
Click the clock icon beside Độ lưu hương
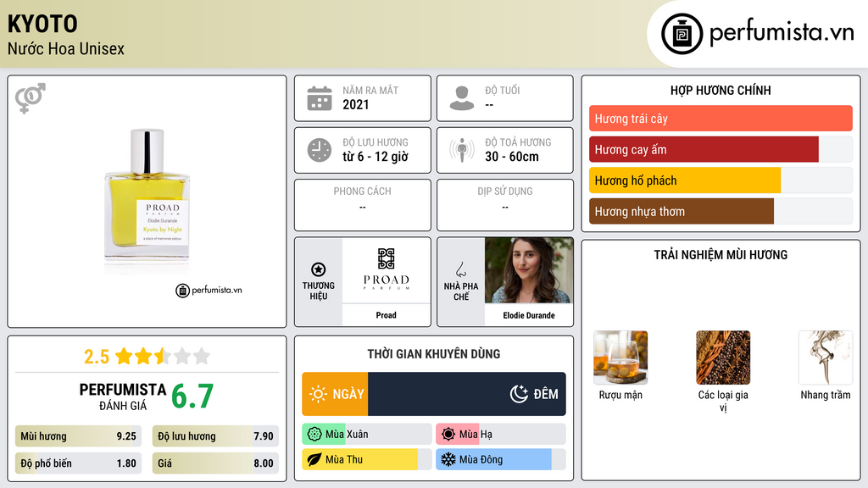(x=320, y=150)
